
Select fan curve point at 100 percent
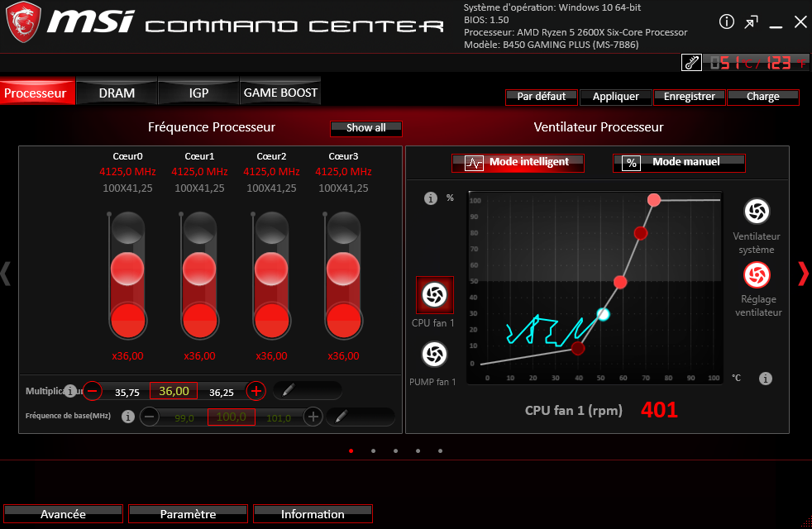pyautogui.click(x=654, y=200)
